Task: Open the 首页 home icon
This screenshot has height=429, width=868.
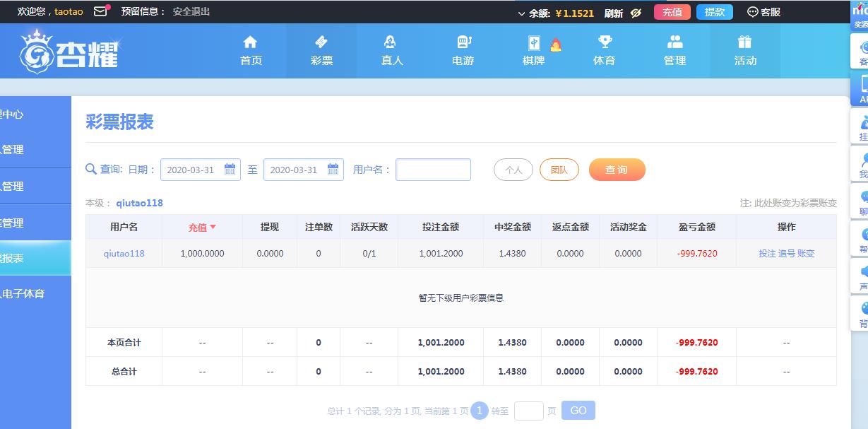Action: click(x=251, y=42)
